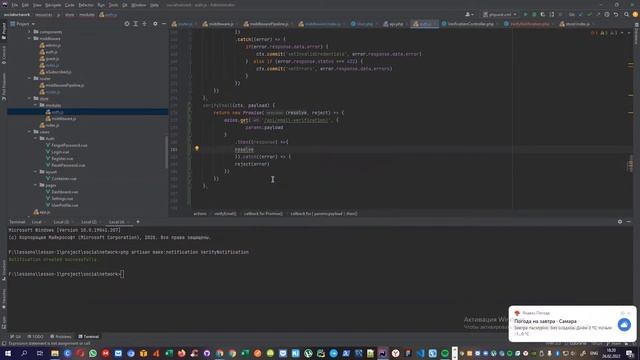
Task: Open the Edit menu
Action: [25, 5]
